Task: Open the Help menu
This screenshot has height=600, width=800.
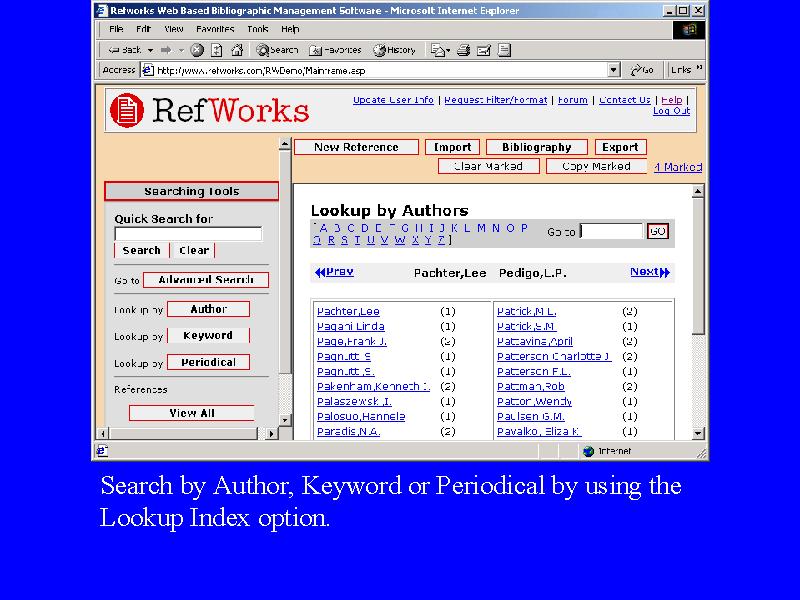Action: point(290,29)
